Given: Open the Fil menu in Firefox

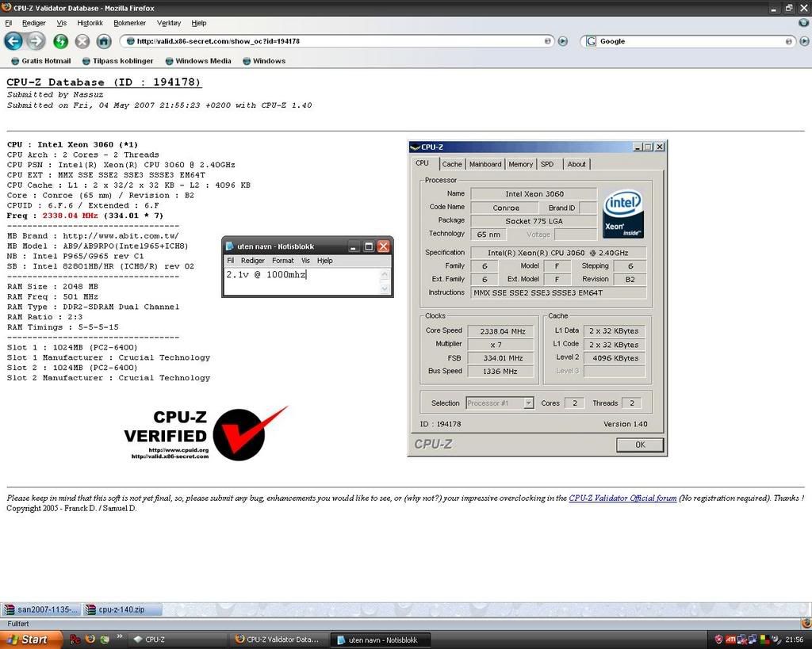Looking at the screenshot, I should pyautogui.click(x=8, y=23).
